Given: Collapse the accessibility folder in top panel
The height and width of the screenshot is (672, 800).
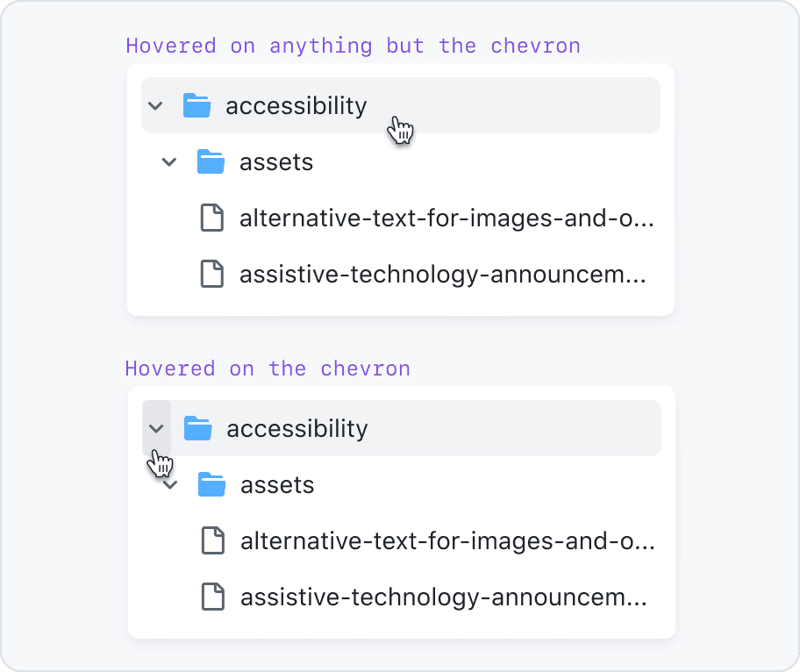Looking at the screenshot, I should pyautogui.click(x=155, y=105).
